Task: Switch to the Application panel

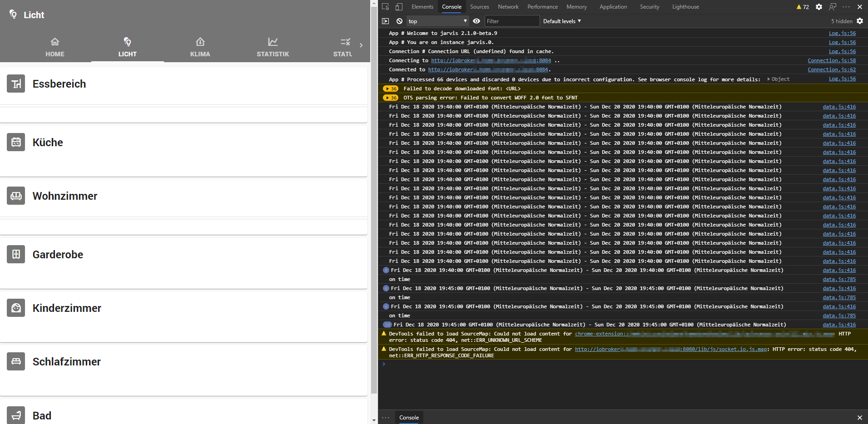Action: click(613, 7)
